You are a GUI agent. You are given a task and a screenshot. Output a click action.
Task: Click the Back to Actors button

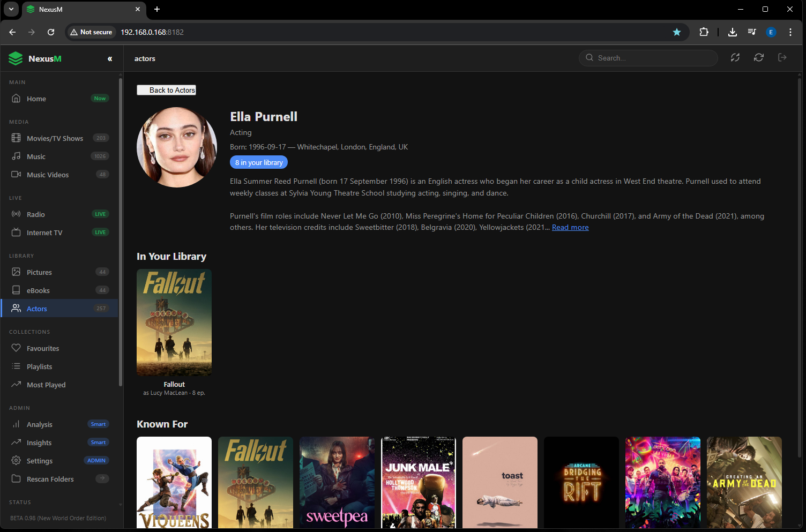click(166, 89)
